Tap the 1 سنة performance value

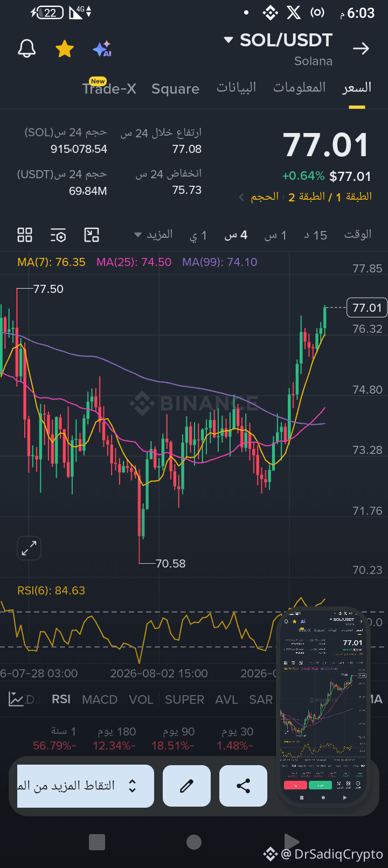[54, 746]
